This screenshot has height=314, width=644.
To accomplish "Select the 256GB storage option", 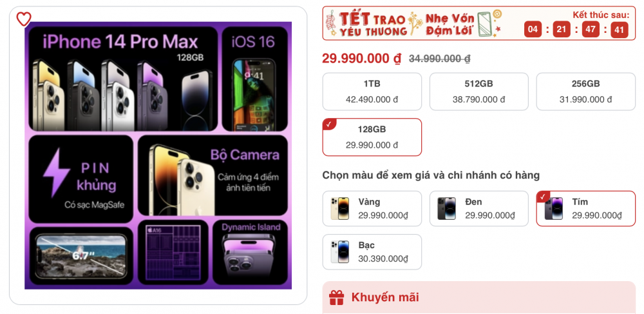I will 585,92.
